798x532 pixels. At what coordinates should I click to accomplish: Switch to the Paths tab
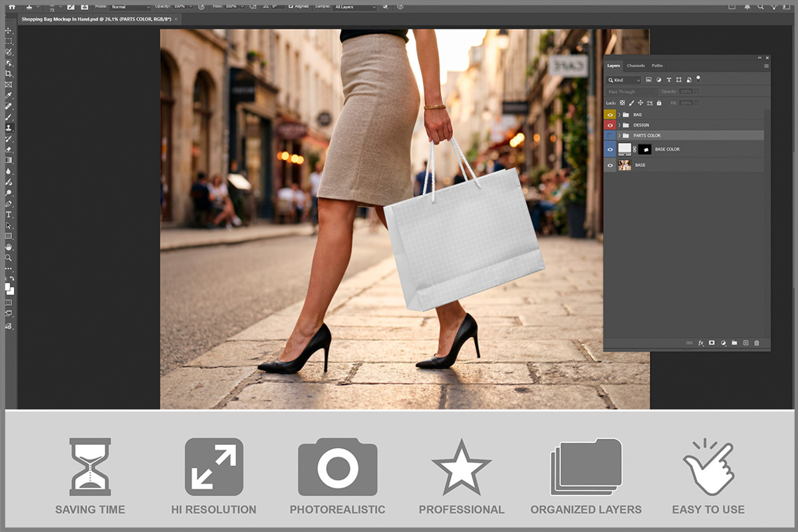657,65
